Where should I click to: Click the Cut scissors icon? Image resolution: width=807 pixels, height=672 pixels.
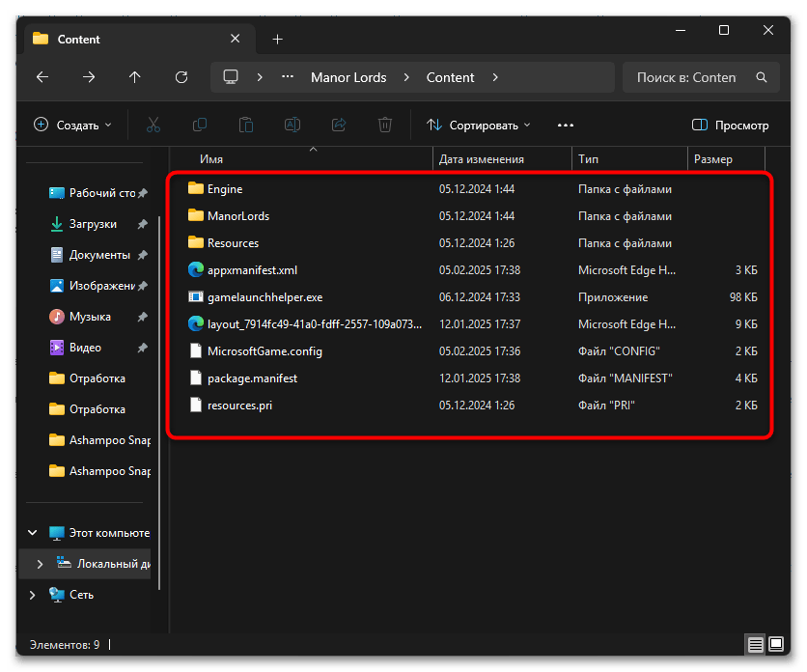pyautogui.click(x=153, y=125)
